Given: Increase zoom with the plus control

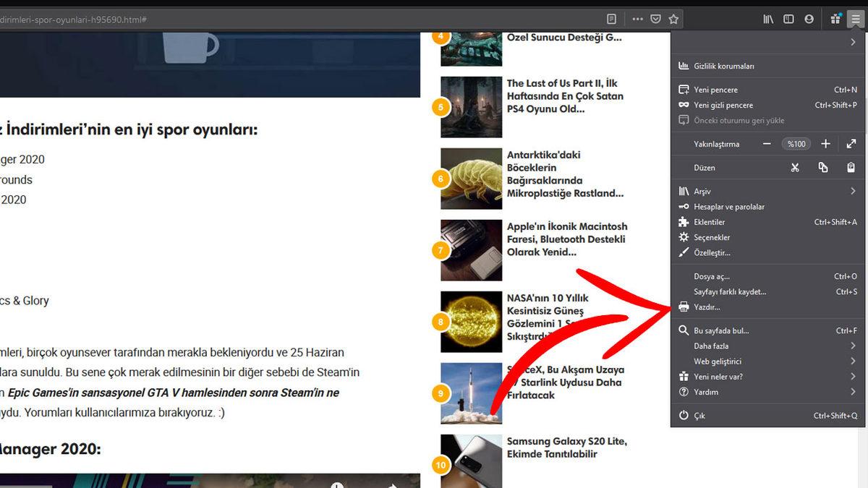Looking at the screenshot, I should (x=825, y=144).
